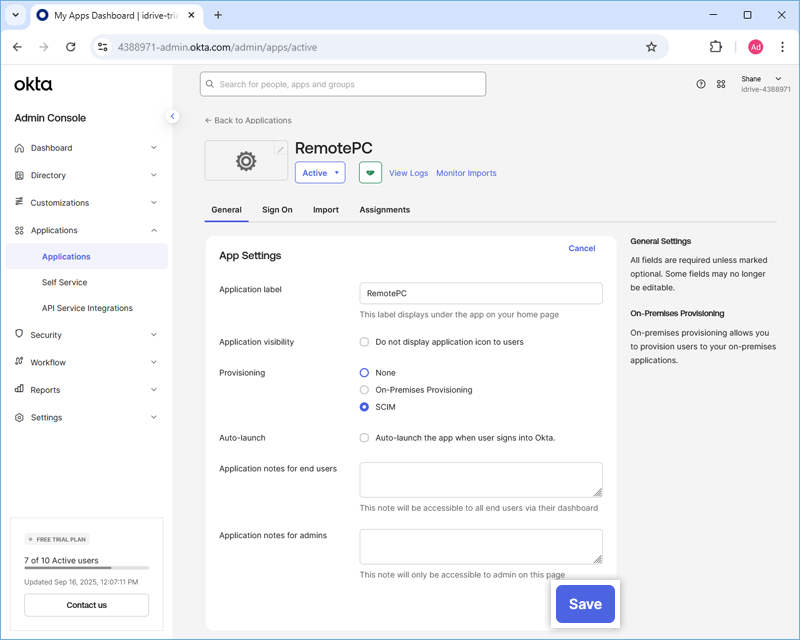Image resolution: width=800 pixels, height=640 pixels.
Task: Expand the Directory menu in sidebar
Action: (x=86, y=175)
